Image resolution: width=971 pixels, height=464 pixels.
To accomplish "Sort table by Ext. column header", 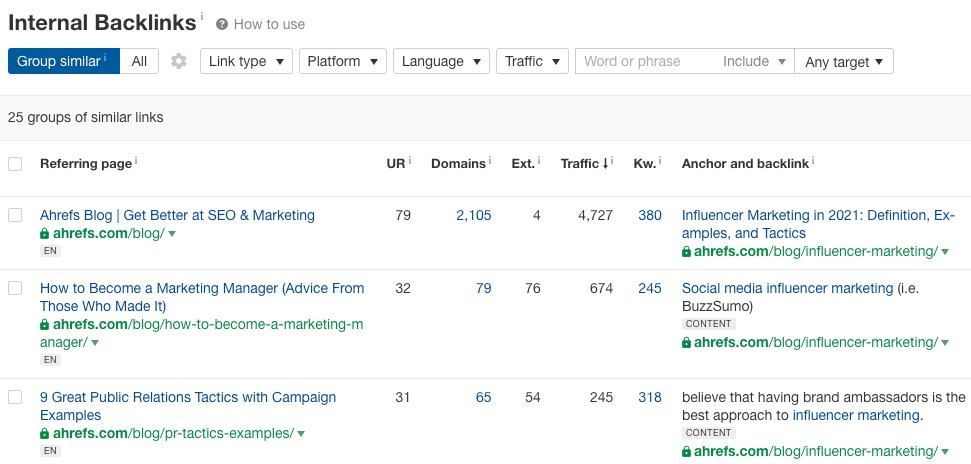I will pyautogui.click(x=523, y=164).
